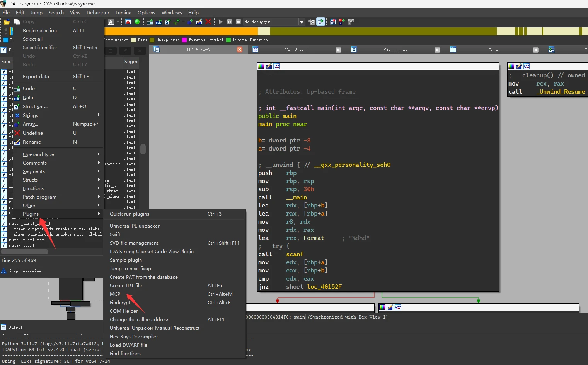
Task: Close the IDA View-A tab
Action: 240,50
